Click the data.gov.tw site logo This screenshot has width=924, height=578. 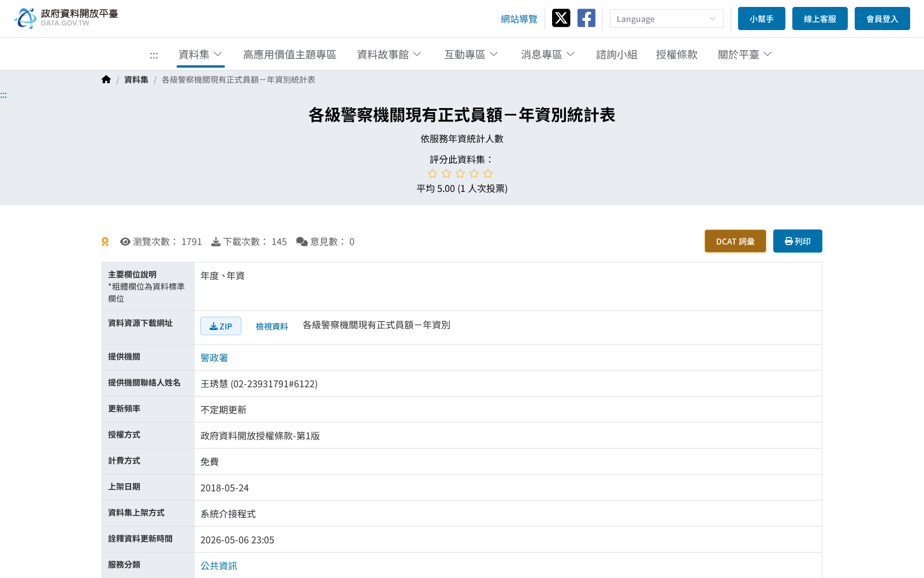click(66, 18)
